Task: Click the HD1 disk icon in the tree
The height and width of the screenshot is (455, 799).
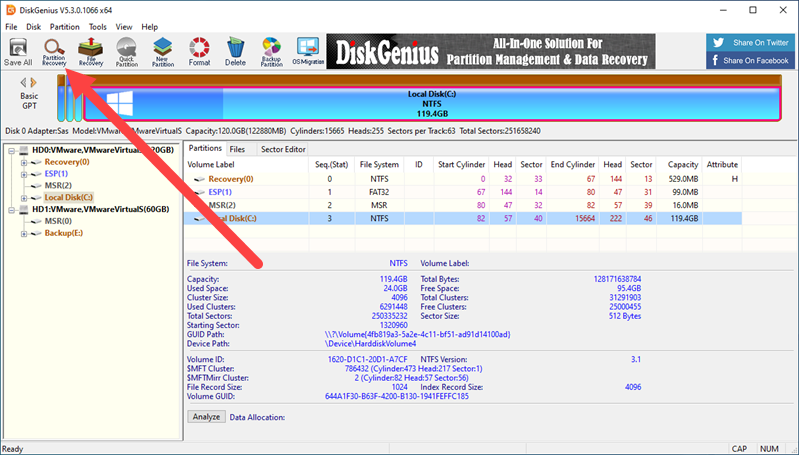Action: (x=24, y=209)
